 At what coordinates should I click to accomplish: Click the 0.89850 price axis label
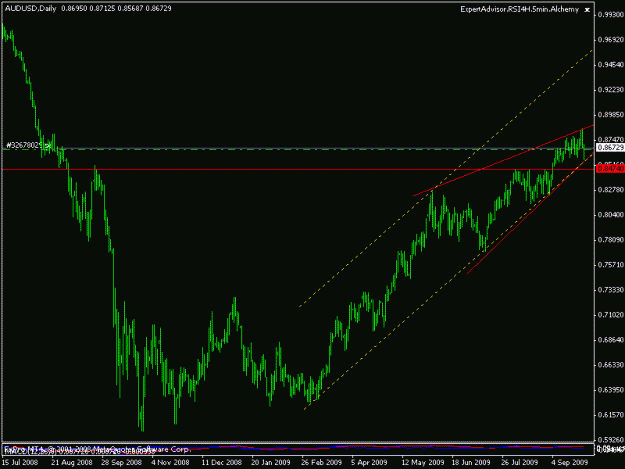click(x=611, y=115)
